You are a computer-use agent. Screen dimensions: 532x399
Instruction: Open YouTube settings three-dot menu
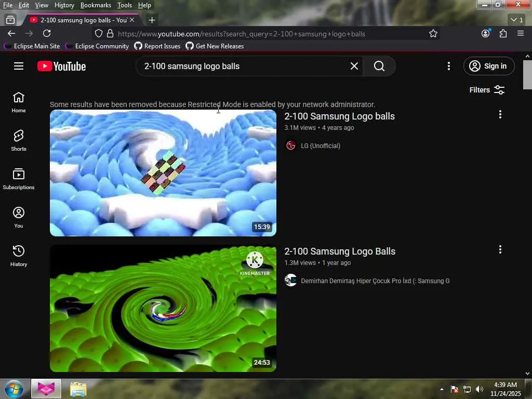pyautogui.click(x=448, y=66)
